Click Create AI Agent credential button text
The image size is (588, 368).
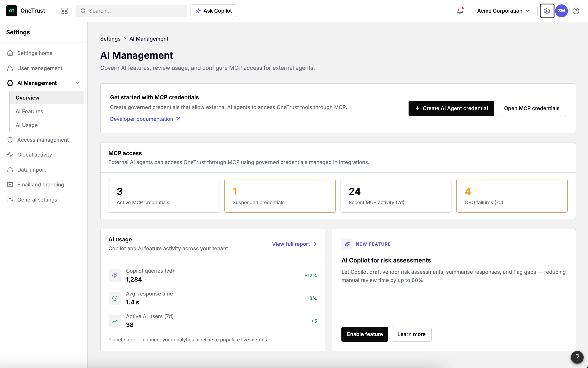click(x=455, y=108)
